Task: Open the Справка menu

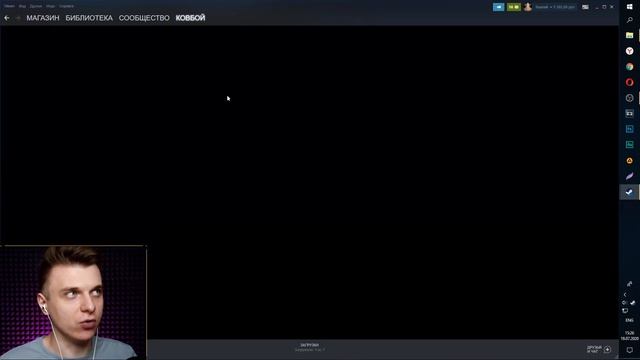Action: pos(66,6)
